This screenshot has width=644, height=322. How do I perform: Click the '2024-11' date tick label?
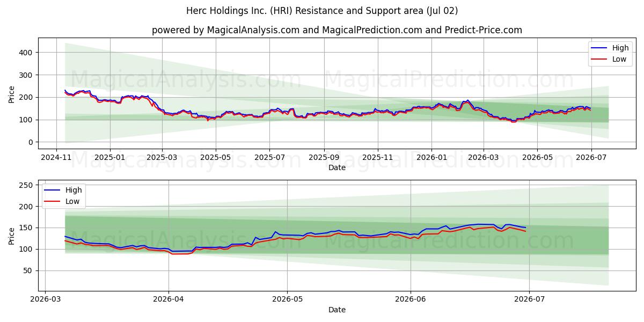[x=56, y=158]
